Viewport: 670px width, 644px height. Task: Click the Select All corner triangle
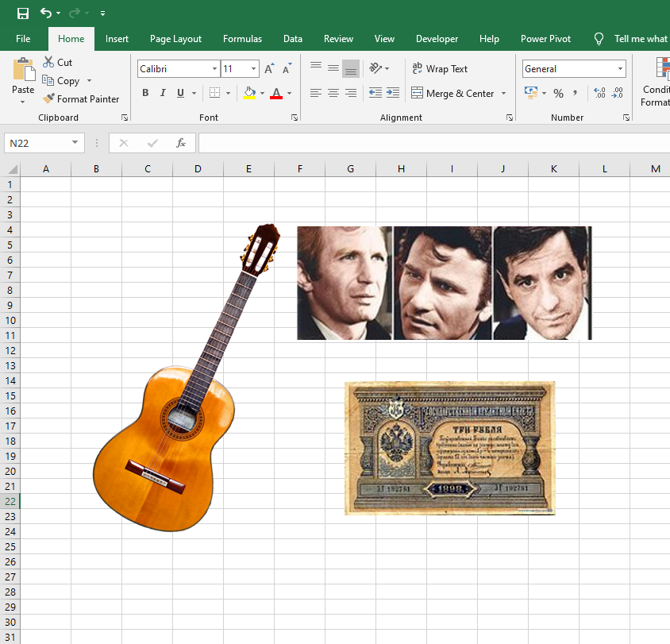[13, 169]
